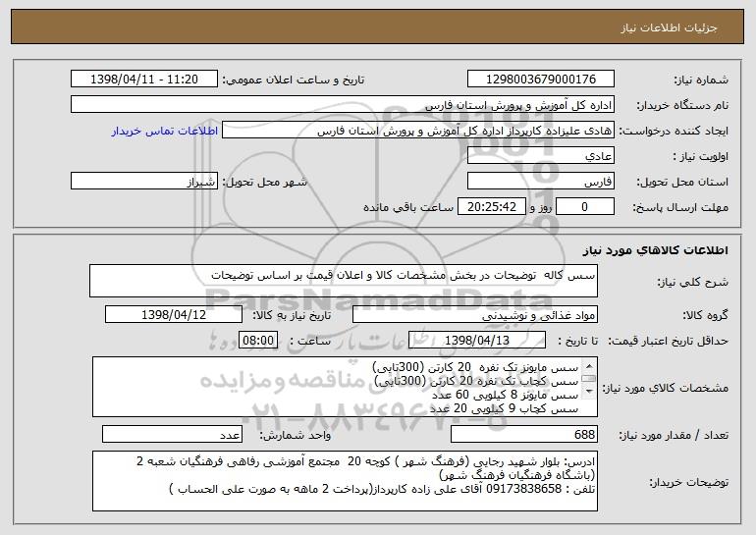Click the need date field 1398/04/12

pos(174,315)
